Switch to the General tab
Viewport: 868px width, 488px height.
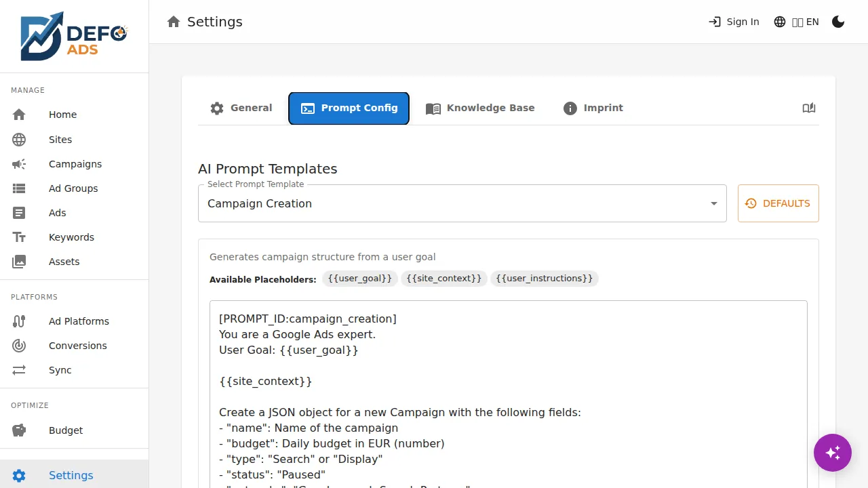point(241,108)
